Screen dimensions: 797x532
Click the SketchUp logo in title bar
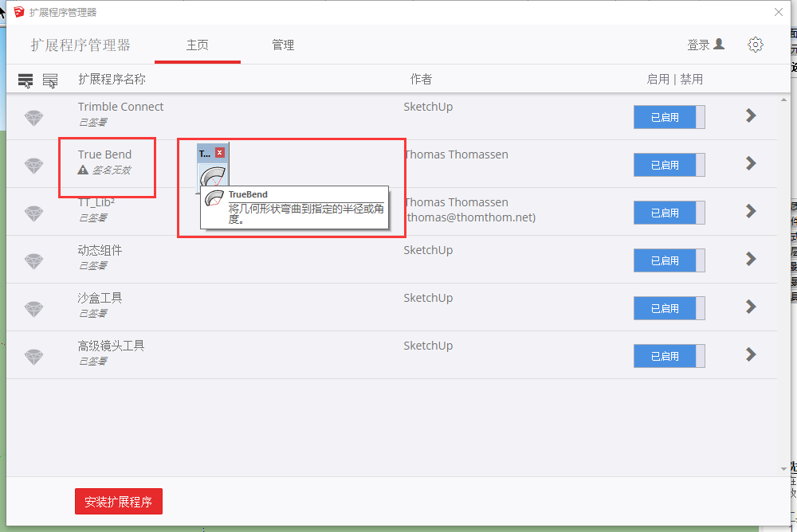pos(19,12)
